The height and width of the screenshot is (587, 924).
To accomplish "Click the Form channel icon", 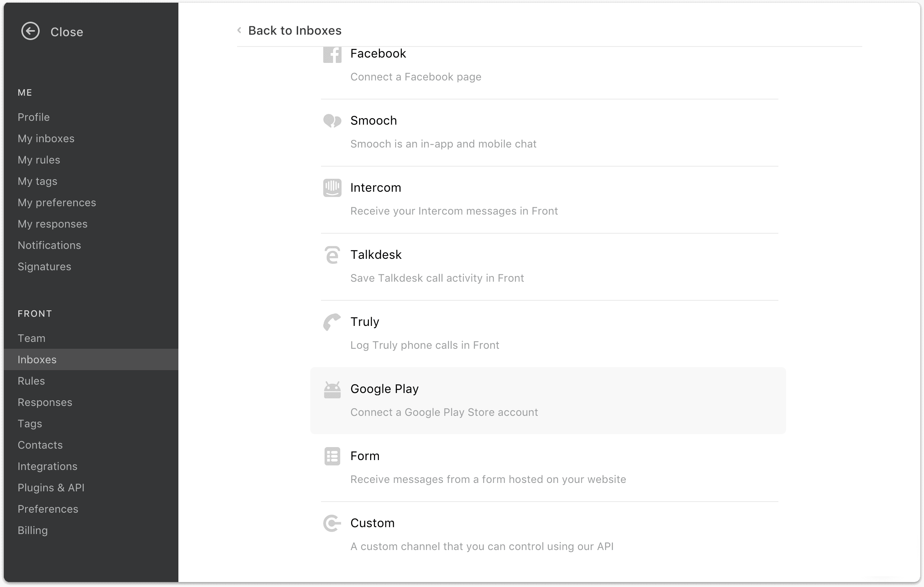I will click(x=332, y=457).
